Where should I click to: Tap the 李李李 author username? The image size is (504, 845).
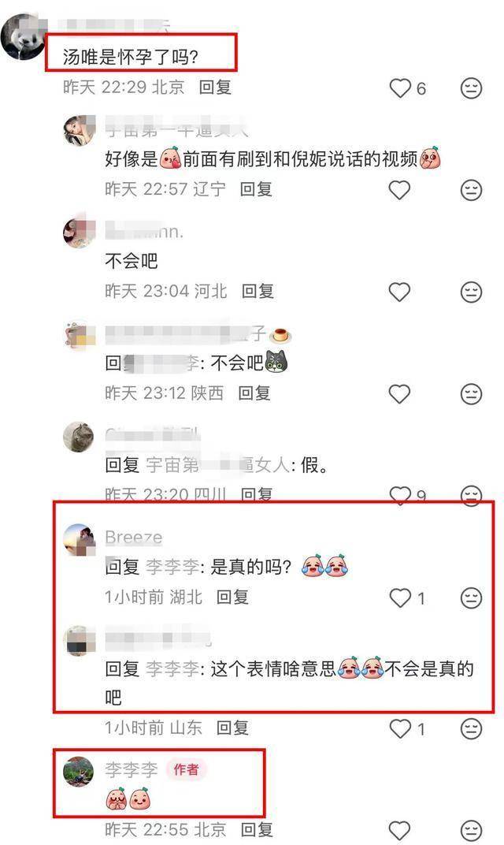[x=132, y=769]
